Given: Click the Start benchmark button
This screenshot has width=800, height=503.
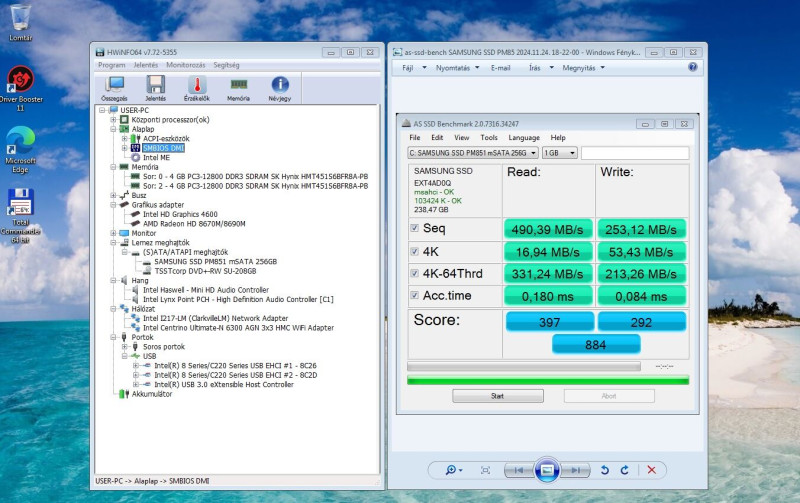Looking at the screenshot, I should pos(497,396).
